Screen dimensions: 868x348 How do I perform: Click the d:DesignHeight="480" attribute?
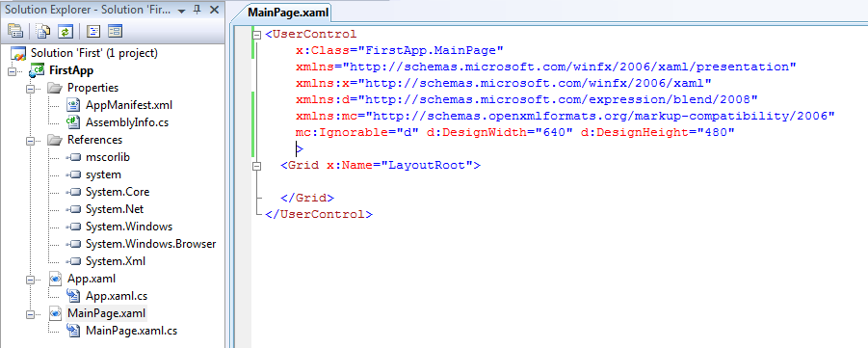click(657, 132)
